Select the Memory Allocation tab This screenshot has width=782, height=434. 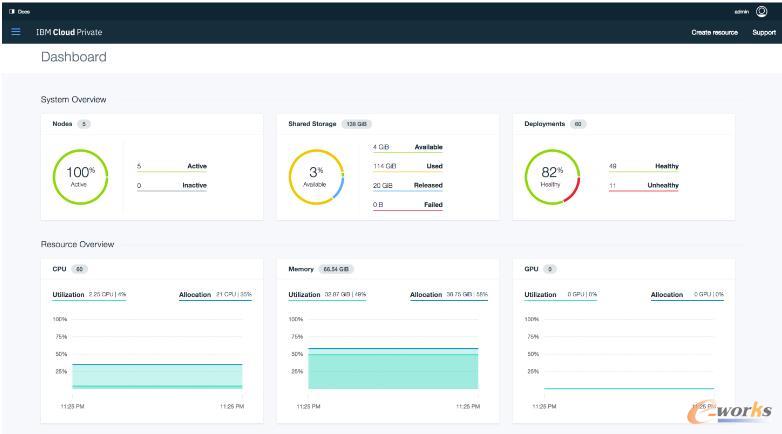coord(426,295)
